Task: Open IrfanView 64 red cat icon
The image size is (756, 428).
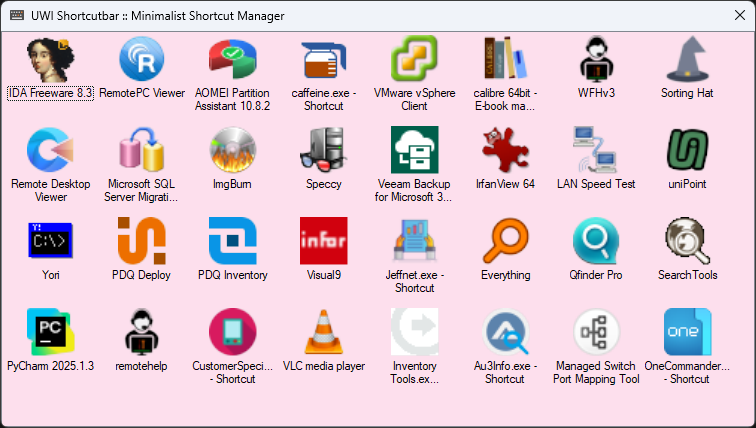Action: (505, 150)
